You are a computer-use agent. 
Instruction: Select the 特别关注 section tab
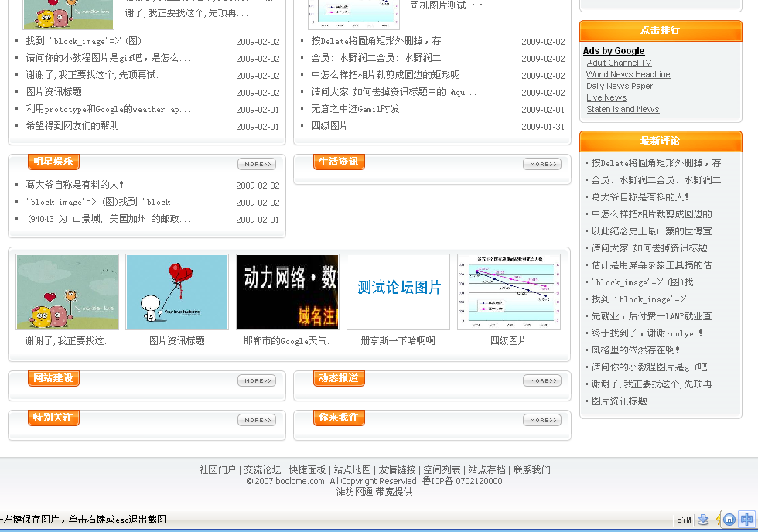(53, 418)
